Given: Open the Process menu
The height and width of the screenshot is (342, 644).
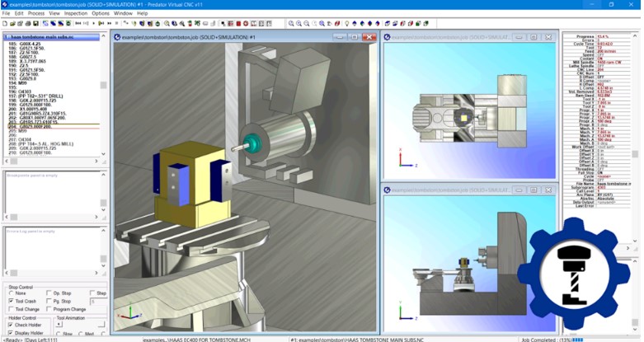Looking at the screenshot, I should tap(36, 13).
